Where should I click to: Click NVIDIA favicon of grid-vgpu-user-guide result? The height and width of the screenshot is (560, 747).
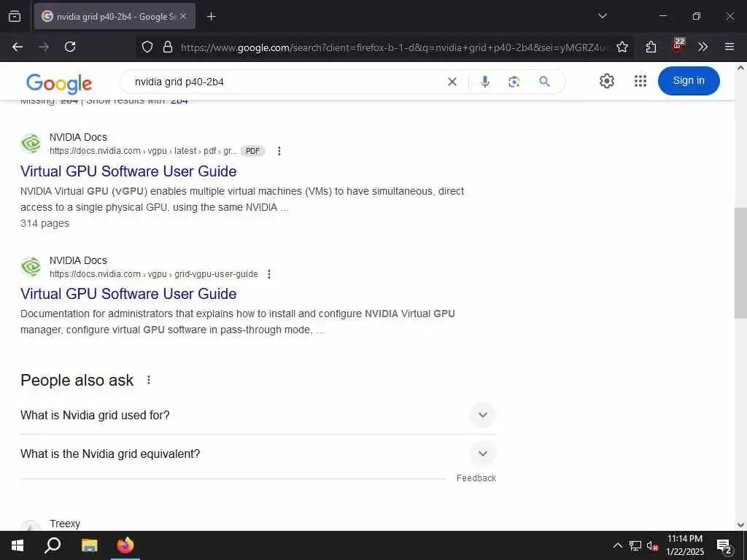[31, 267]
